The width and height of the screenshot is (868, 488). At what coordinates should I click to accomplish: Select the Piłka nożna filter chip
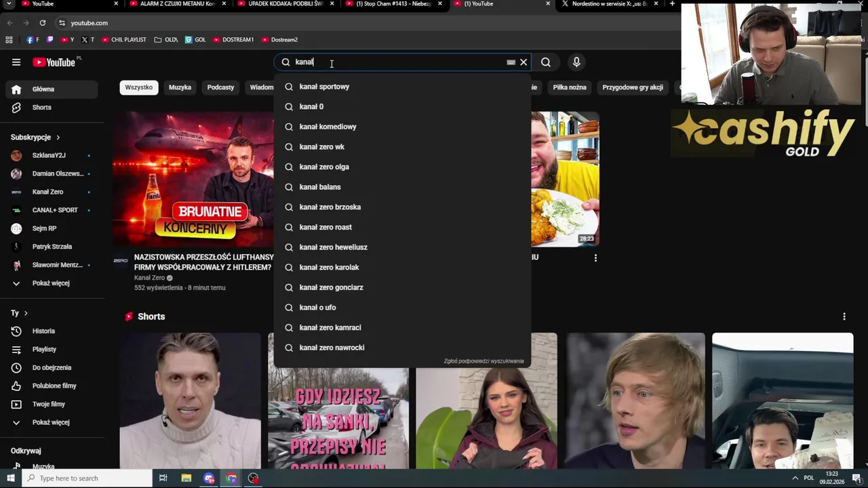coord(570,87)
